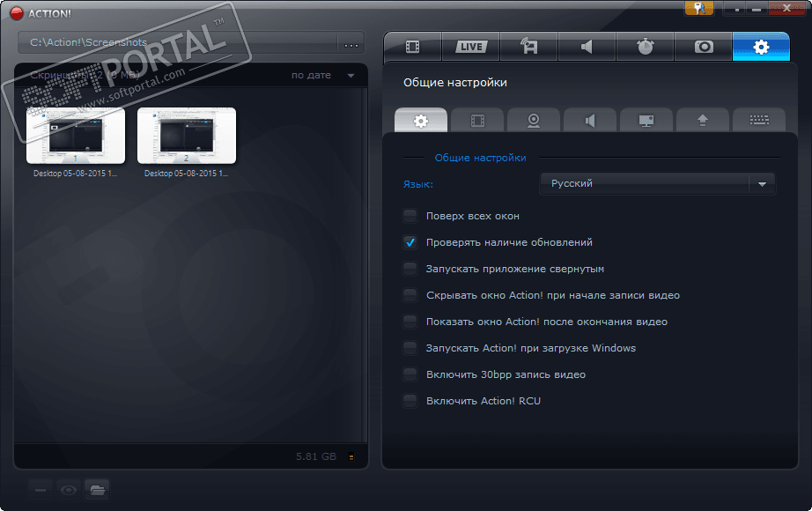The image size is (812, 511).
Task: Enable 'Включить 30bpp запись видео'
Action: point(410,374)
